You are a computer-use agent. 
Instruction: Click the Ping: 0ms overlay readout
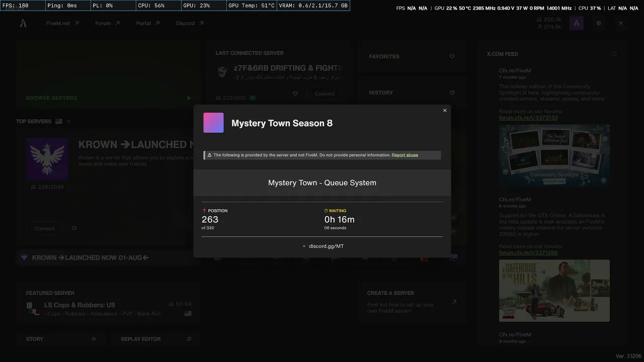click(67, 6)
